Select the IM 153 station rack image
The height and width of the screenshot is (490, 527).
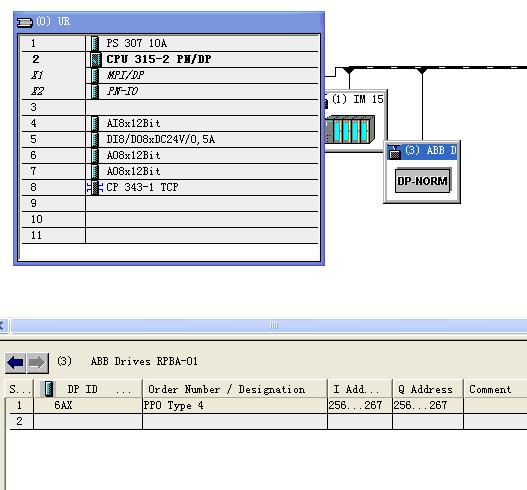[350, 130]
